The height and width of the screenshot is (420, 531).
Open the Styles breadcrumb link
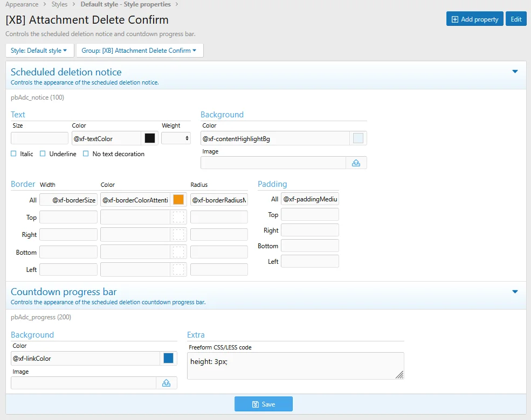click(x=60, y=4)
